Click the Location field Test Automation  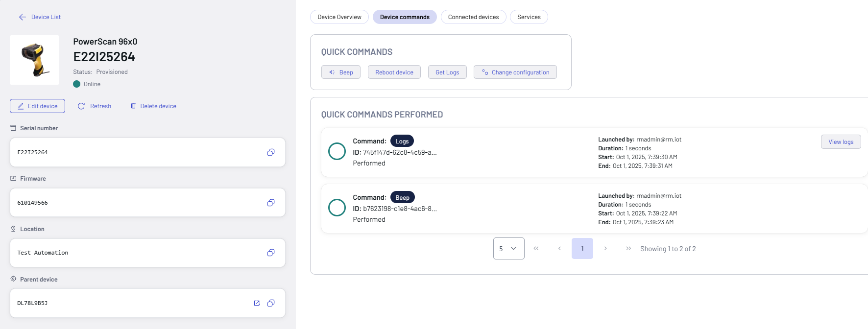tap(147, 253)
